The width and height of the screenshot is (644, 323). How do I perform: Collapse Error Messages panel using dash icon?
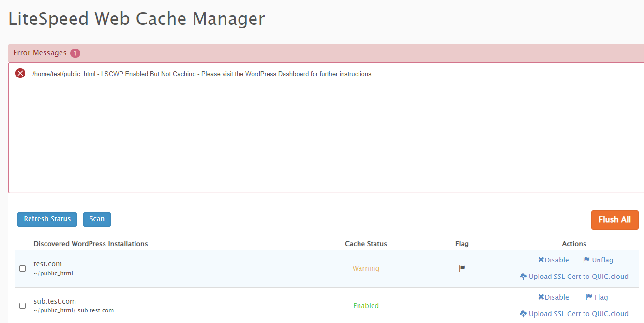636,54
